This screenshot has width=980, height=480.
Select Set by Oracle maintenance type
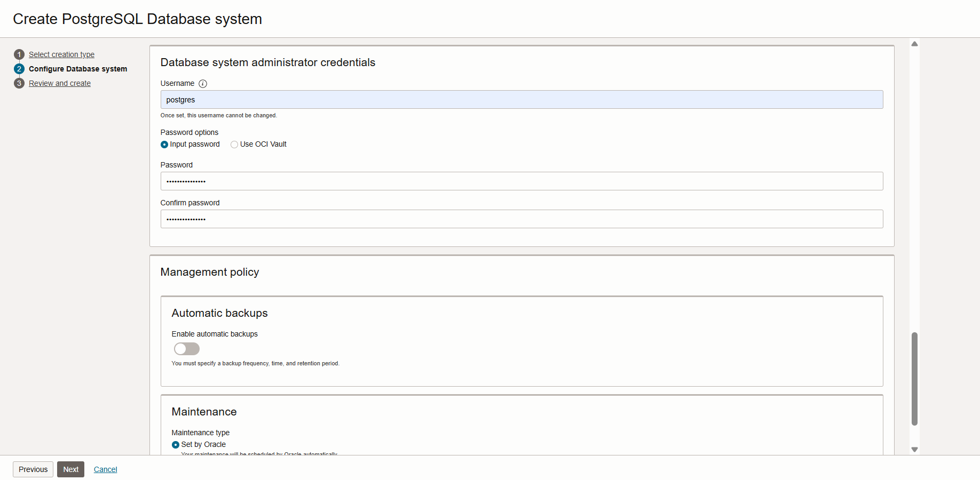[176, 445]
